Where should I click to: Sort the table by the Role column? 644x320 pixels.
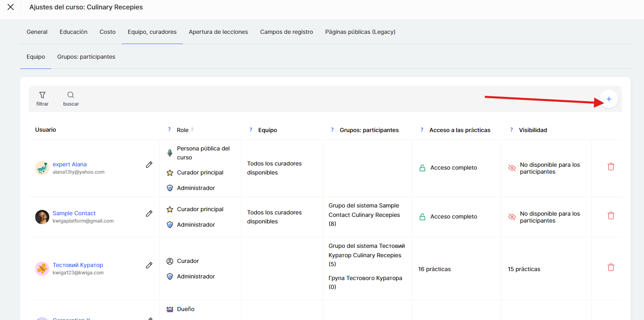(x=192, y=130)
